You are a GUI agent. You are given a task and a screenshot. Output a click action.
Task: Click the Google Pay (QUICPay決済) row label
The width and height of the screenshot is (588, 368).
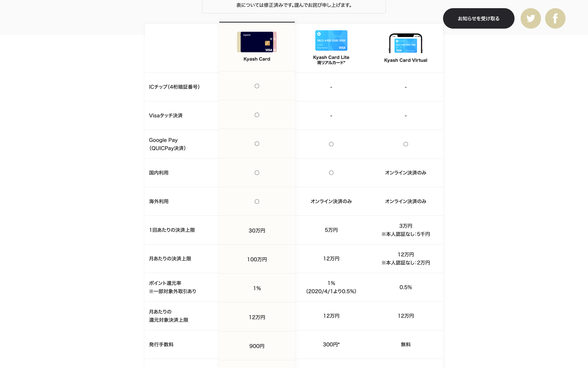click(167, 144)
